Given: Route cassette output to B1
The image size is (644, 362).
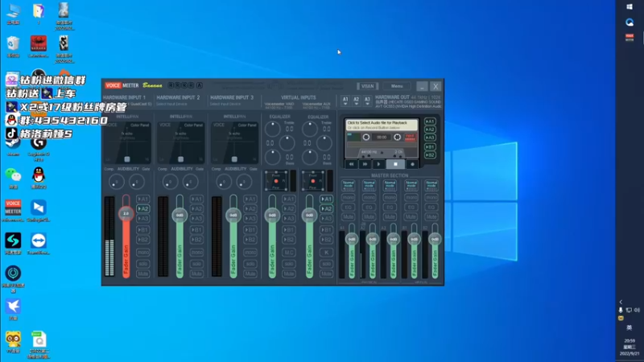Looking at the screenshot, I should (x=430, y=147).
